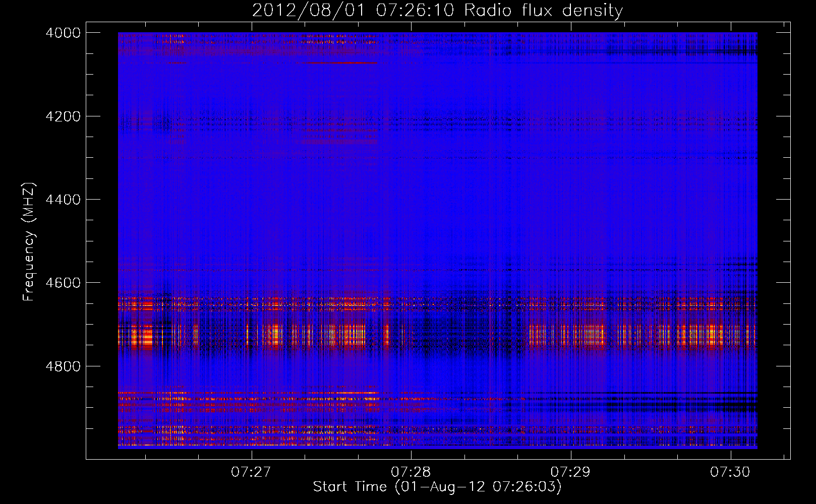Click the 07:27 time tick label
This screenshot has height=504, width=816.
point(251,472)
